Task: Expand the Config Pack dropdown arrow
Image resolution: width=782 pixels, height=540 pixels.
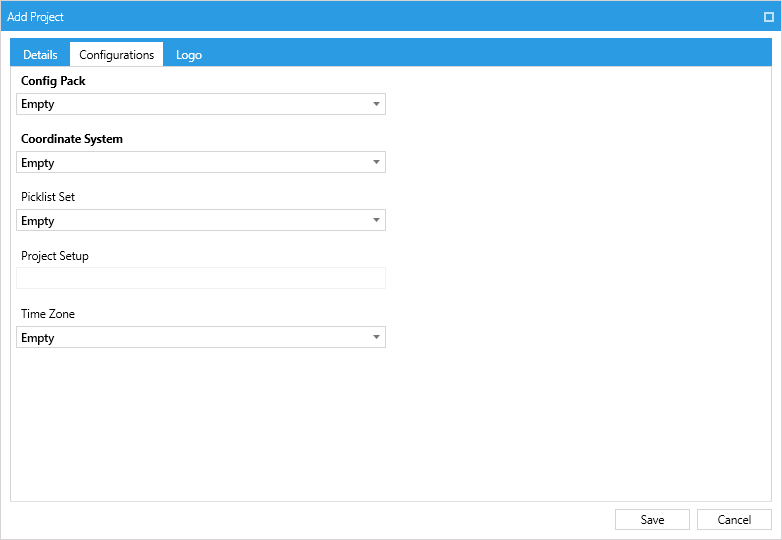Action: 377,104
